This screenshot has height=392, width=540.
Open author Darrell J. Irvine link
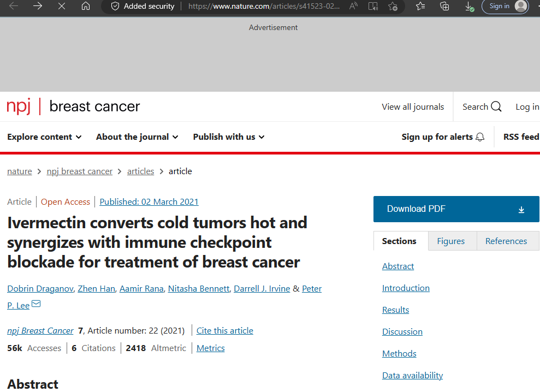point(262,289)
